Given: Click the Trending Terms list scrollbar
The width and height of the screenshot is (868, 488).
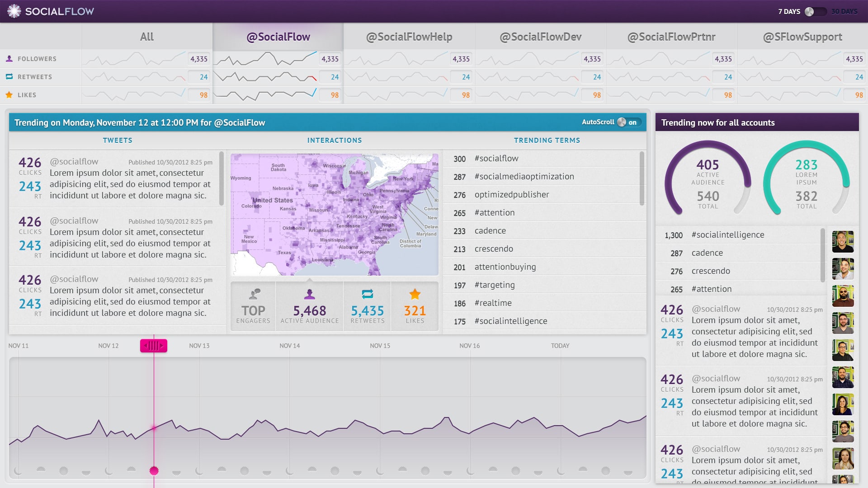Looking at the screenshot, I should tap(642, 178).
